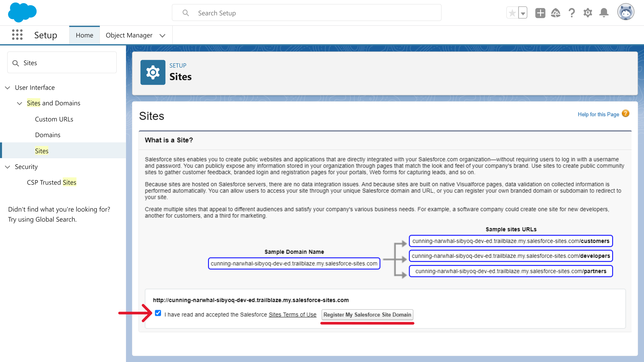This screenshot has height=362, width=644.
Task: Click the magnifier icon in Search Setup
Action: coord(186,13)
